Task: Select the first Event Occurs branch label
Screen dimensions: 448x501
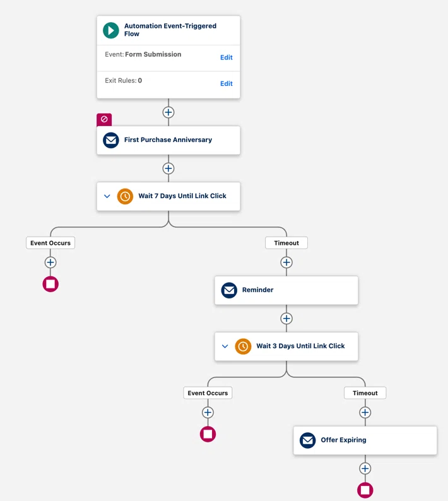Action: (50, 243)
